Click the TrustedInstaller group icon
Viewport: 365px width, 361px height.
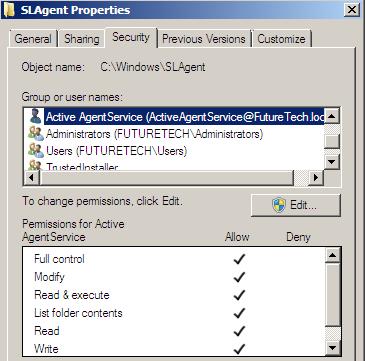click(36, 165)
